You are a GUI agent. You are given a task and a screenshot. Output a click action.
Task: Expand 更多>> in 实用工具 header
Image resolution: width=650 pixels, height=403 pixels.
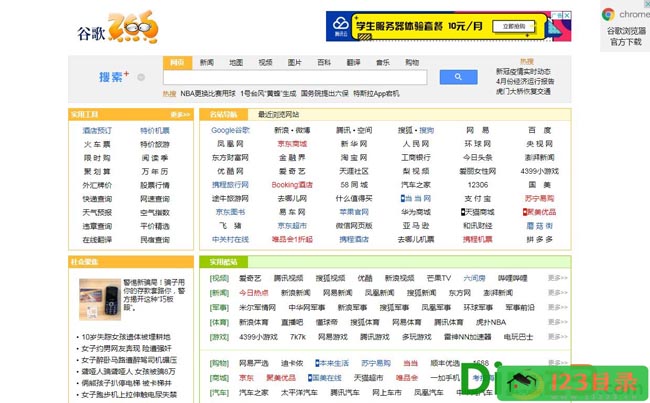tap(180, 114)
